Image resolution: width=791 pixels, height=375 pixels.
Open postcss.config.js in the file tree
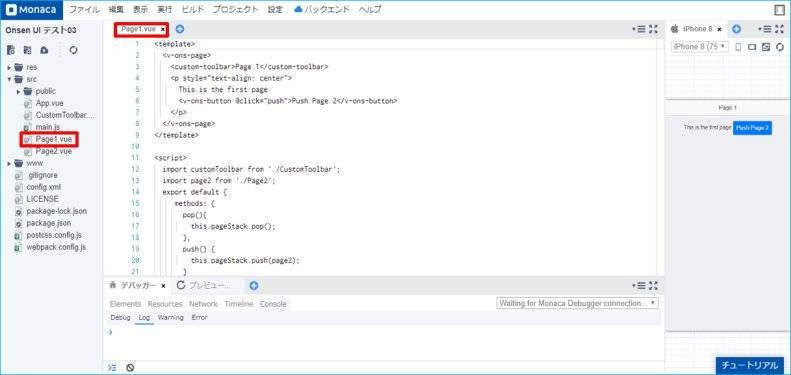tap(54, 235)
